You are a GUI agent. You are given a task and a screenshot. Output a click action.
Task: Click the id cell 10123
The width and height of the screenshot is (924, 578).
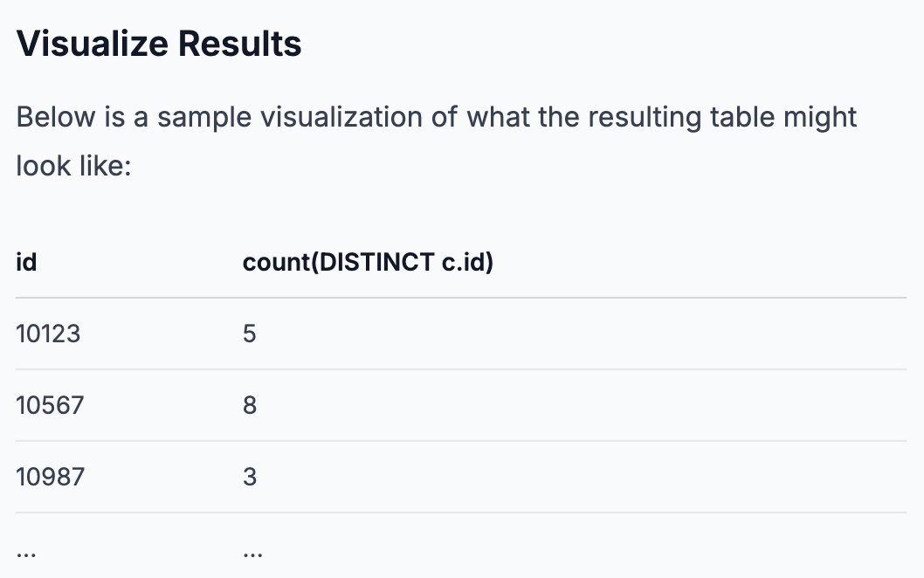[48, 334]
